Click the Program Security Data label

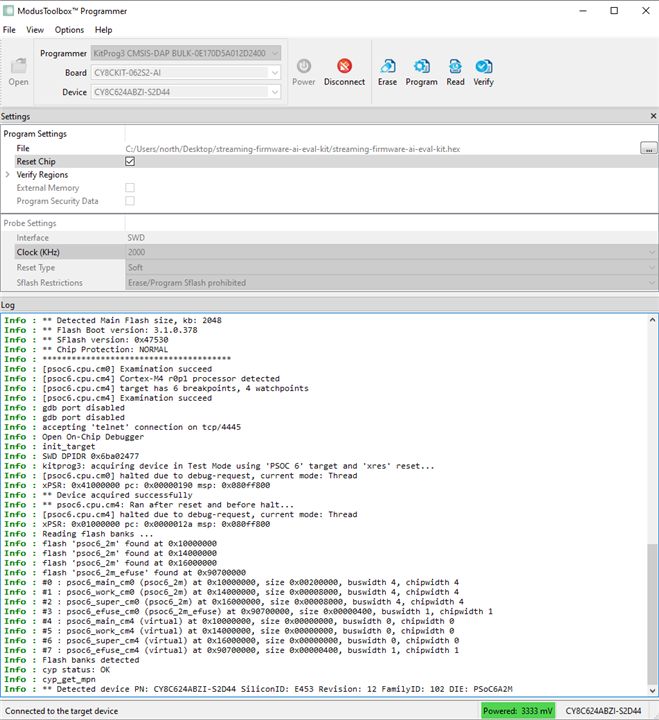point(57,201)
